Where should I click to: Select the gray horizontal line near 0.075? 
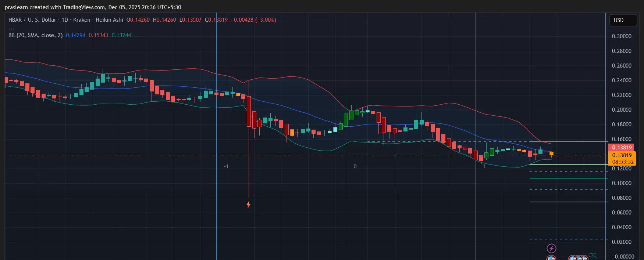pos(569,202)
